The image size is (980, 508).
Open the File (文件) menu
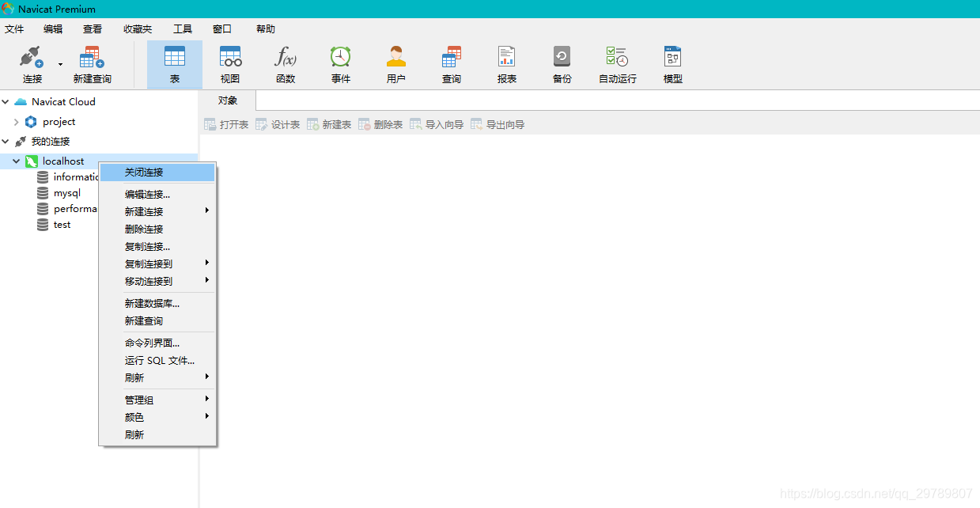click(x=14, y=28)
